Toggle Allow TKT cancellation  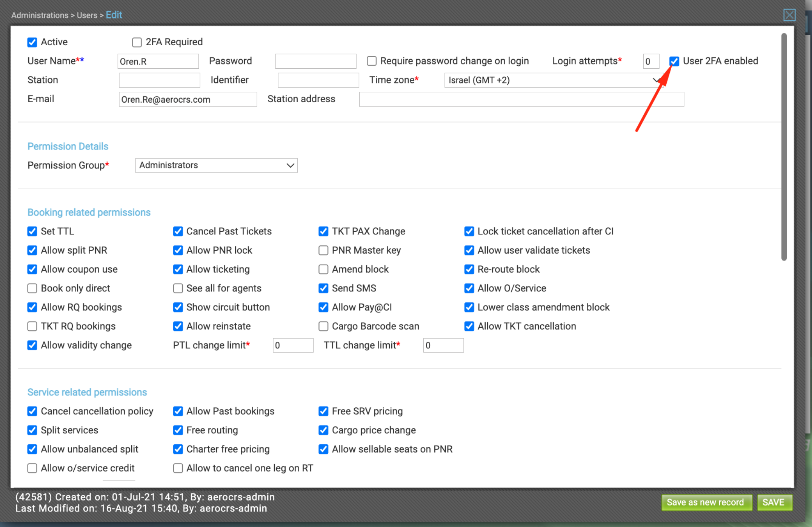pos(469,326)
